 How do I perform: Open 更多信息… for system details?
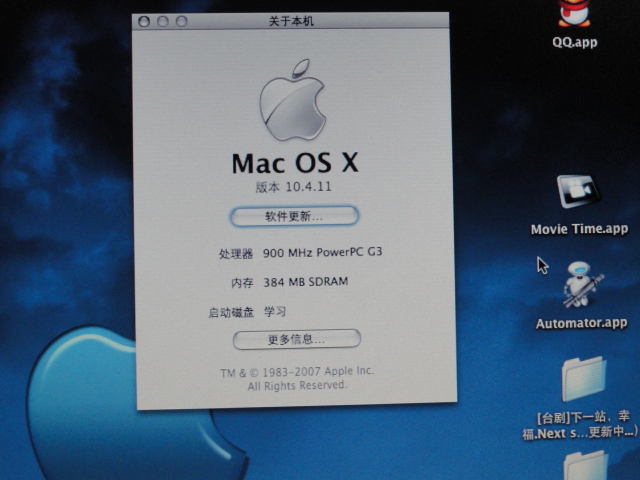pyautogui.click(x=296, y=340)
